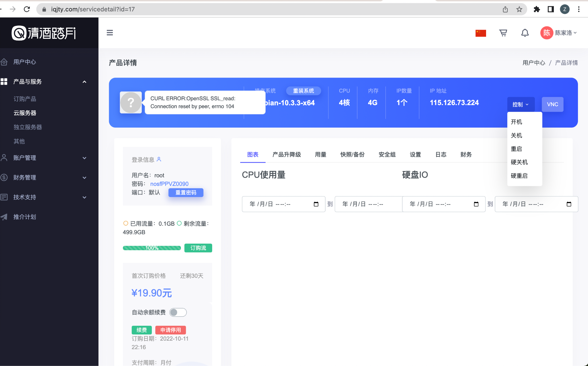
Task: Click the Chinese flag language icon
Action: 481,33
